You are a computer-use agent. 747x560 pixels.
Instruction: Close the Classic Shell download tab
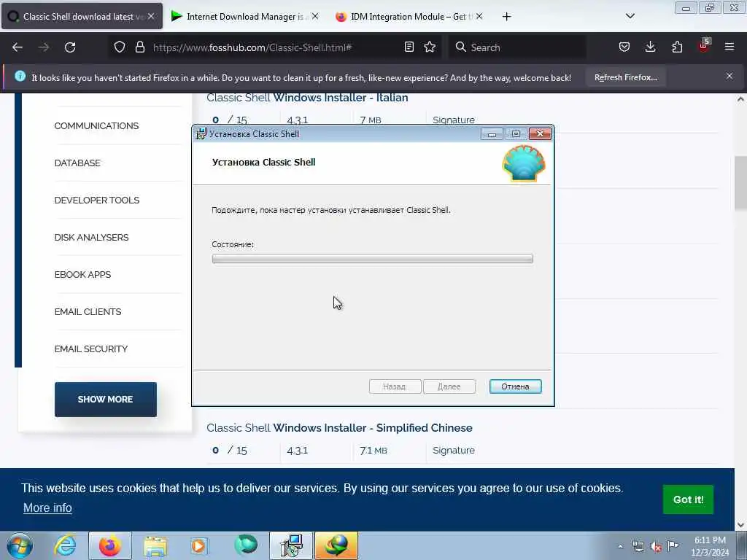[151, 16]
